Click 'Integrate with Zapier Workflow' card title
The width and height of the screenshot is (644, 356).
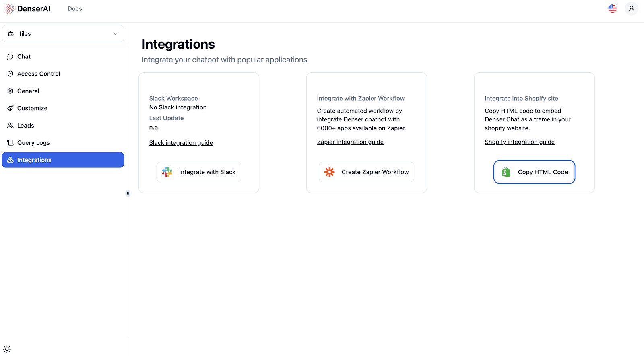point(361,99)
